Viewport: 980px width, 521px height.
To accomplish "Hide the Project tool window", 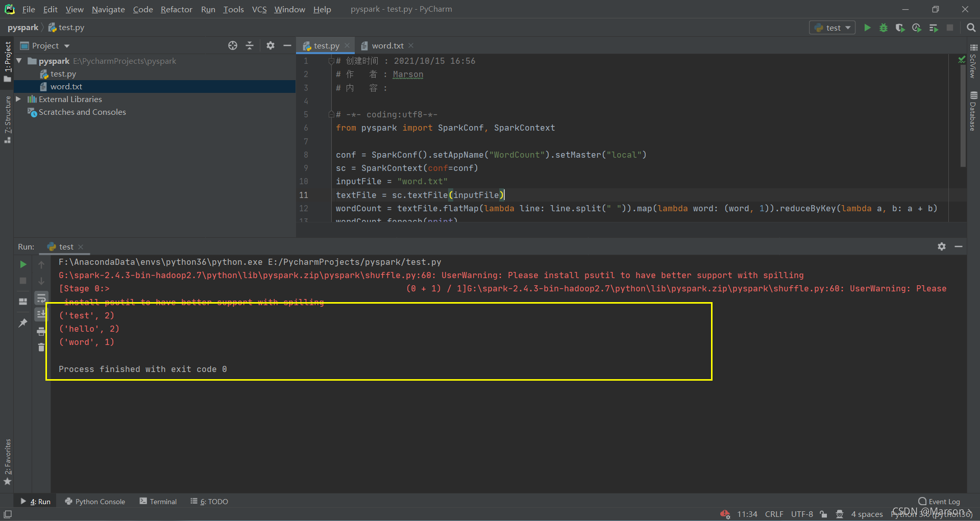I will coord(287,45).
